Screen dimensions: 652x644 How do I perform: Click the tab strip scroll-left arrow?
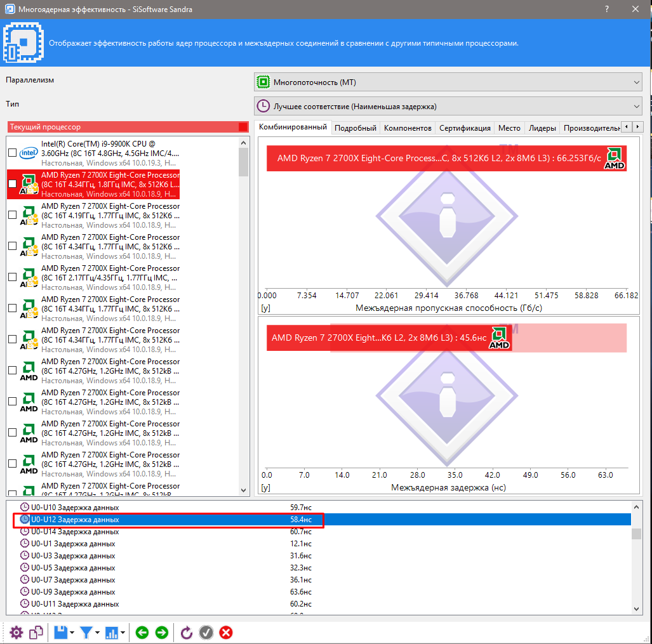[626, 126]
